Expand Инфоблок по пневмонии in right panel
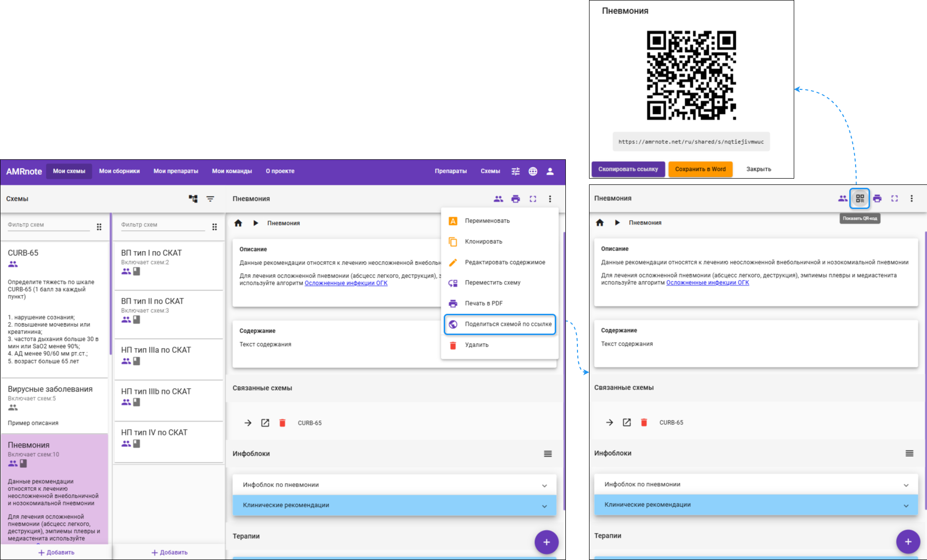Screen dimensions: 927x560 pos(756,484)
